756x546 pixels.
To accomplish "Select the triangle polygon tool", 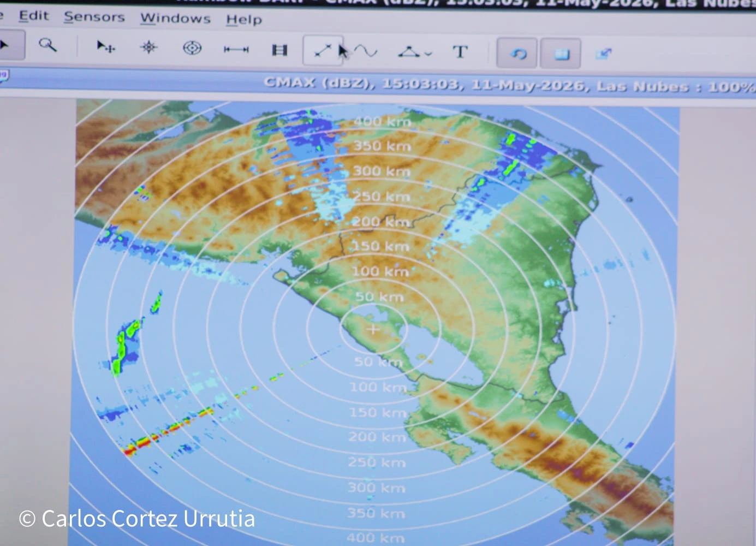I will pos(409,52).
